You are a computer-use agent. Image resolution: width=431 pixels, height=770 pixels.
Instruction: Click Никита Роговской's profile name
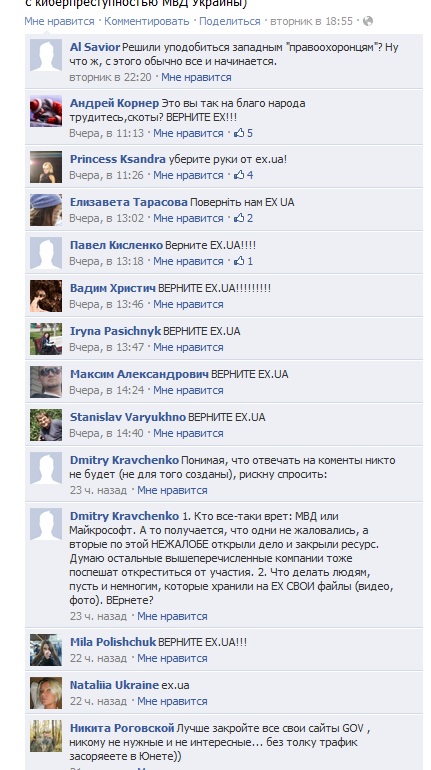click(122, 728)
